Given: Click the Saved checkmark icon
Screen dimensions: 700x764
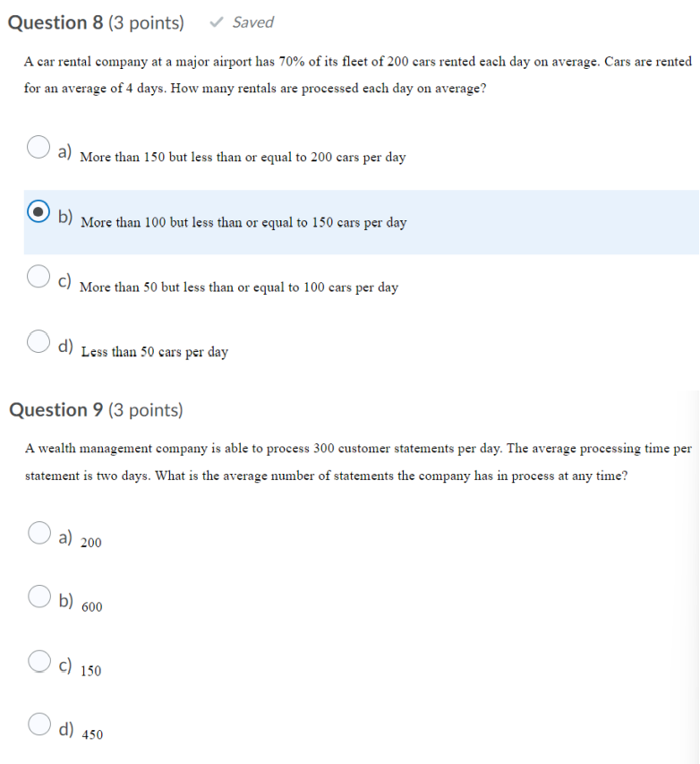Looking at the screenshot, I should [215, 22].
